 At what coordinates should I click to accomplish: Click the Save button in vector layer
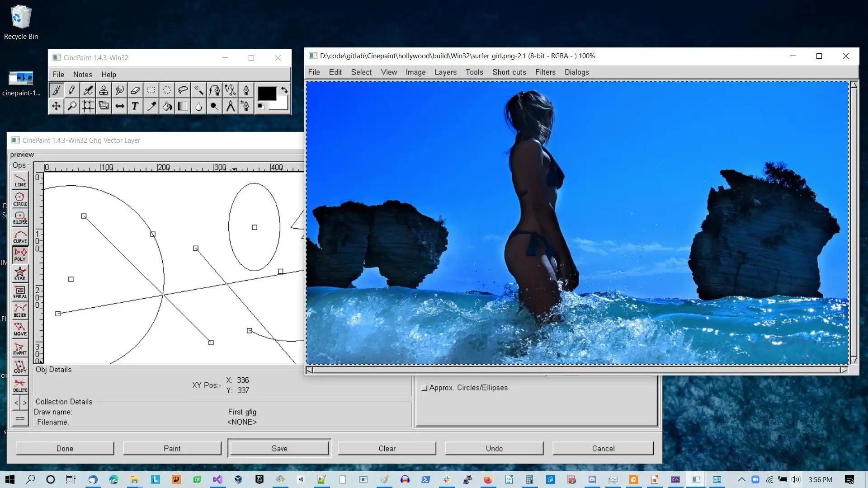pyautogui.click(x=279, y=449)
